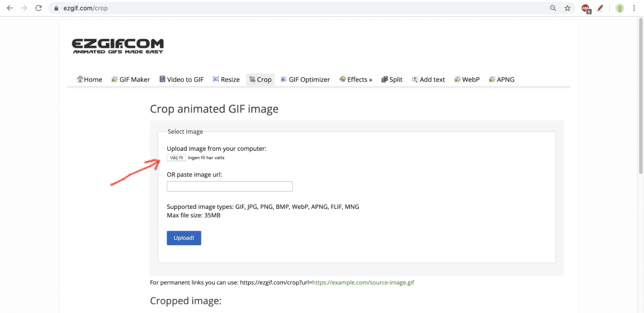Reload the ezgif page
The image size is (644, 313).
click(38, 8)
